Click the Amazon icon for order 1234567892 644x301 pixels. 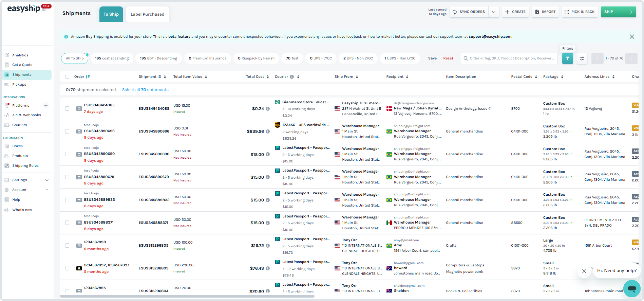point(79,268)
